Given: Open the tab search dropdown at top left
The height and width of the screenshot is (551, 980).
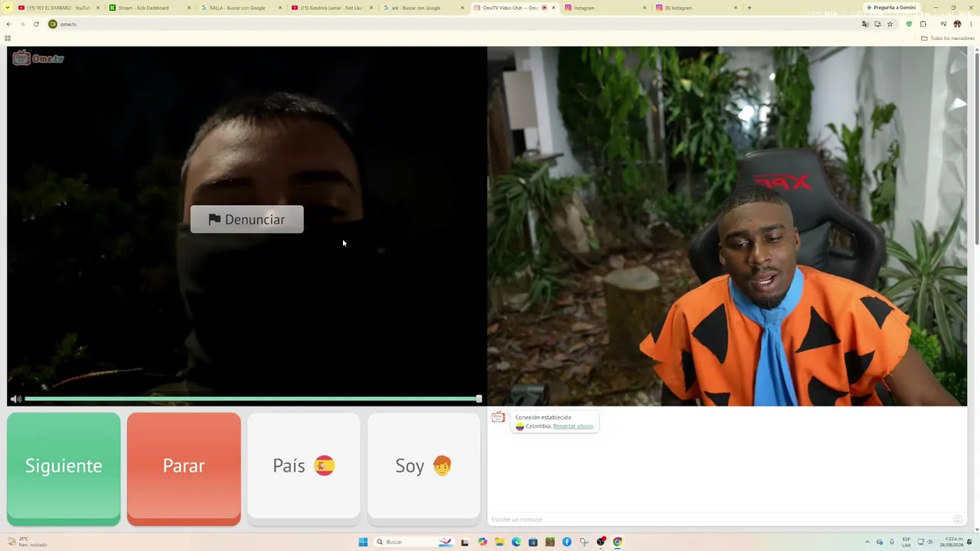Looking at the screenshot, I should coord(8,8).
